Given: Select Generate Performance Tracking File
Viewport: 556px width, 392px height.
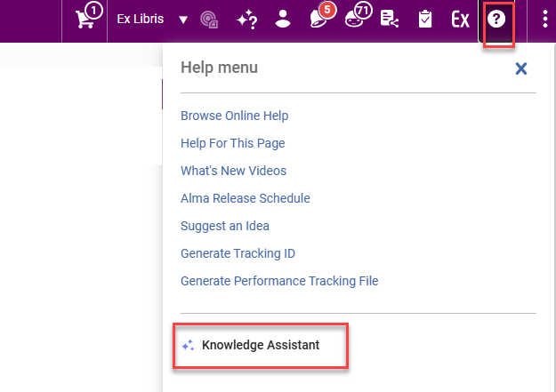Looking at the screenshot, I should pyautogui.click(x=279, y=281).
